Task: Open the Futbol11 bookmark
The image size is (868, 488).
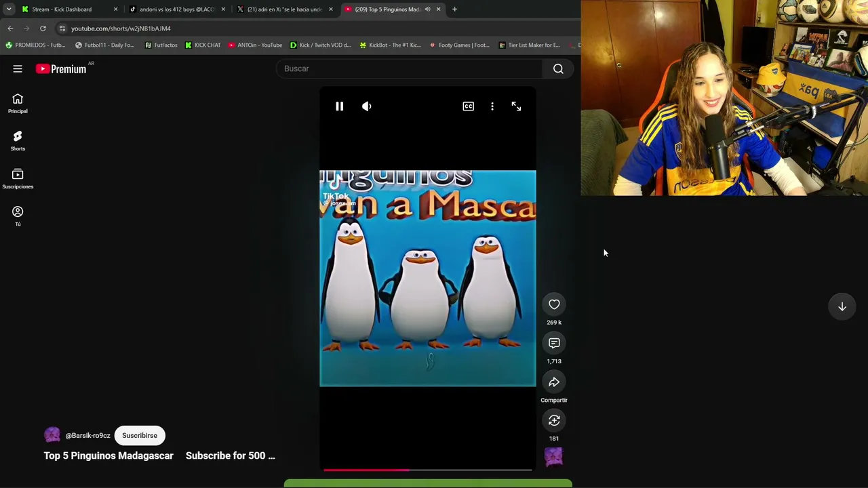Action: click(104, 45)
